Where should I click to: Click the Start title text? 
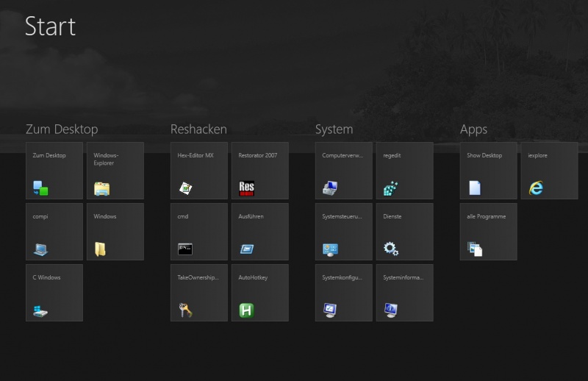tap(50, 26)
